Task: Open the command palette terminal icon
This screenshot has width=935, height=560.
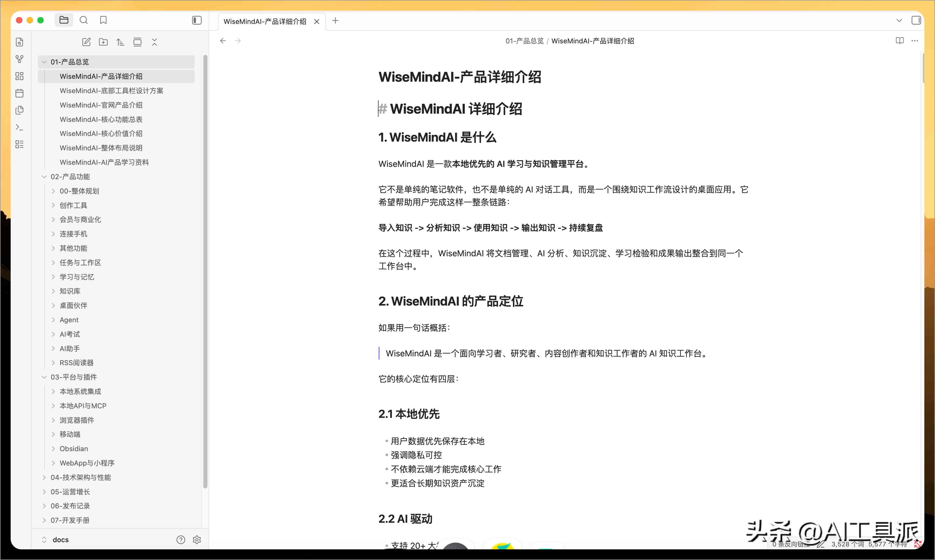Action: pos(19,127)
